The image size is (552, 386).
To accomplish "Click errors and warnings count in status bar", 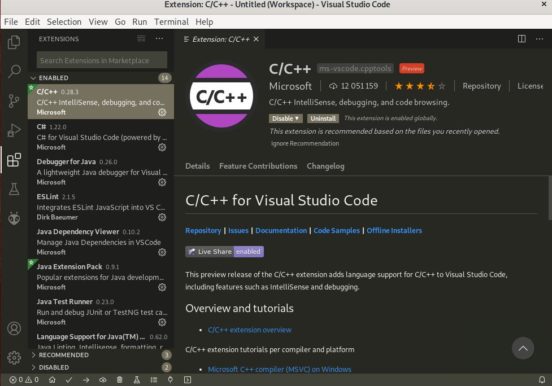I will tap(24, 380).
